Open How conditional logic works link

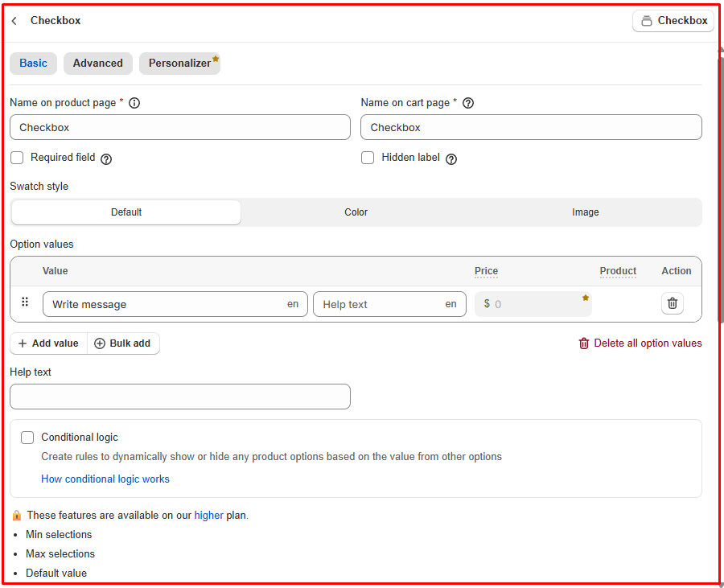coord(105,479)
